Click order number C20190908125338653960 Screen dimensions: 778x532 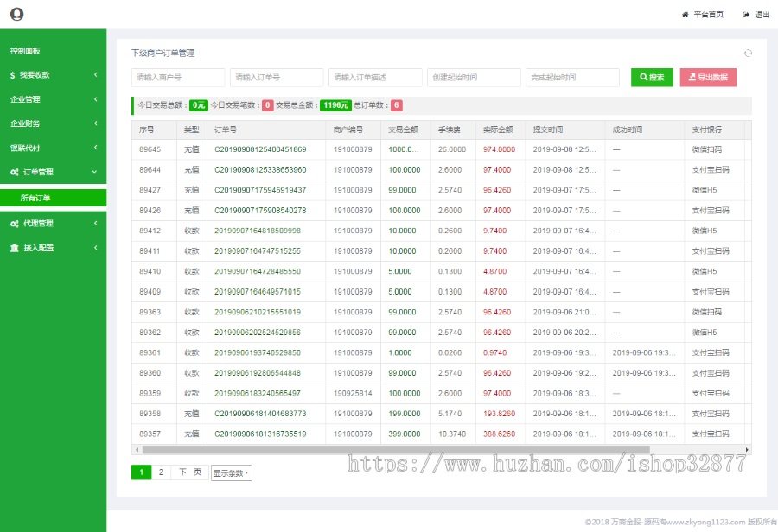(260, 170)
